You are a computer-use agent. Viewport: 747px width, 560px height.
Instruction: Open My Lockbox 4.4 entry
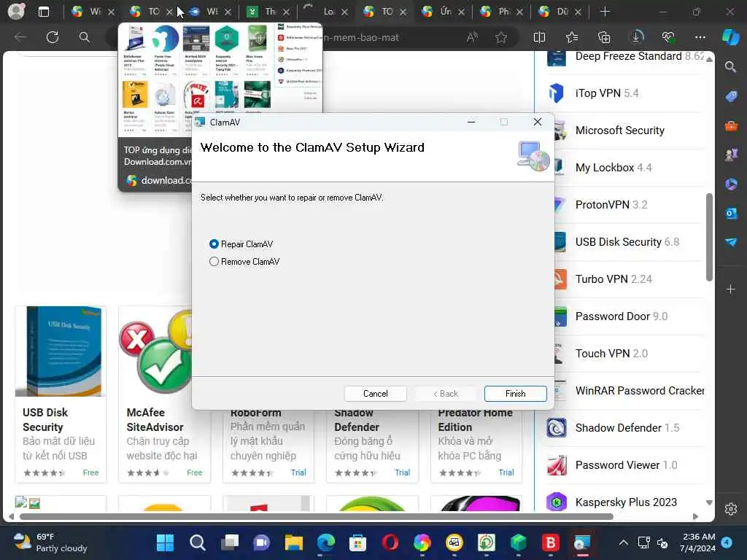[x=613, y=167]
